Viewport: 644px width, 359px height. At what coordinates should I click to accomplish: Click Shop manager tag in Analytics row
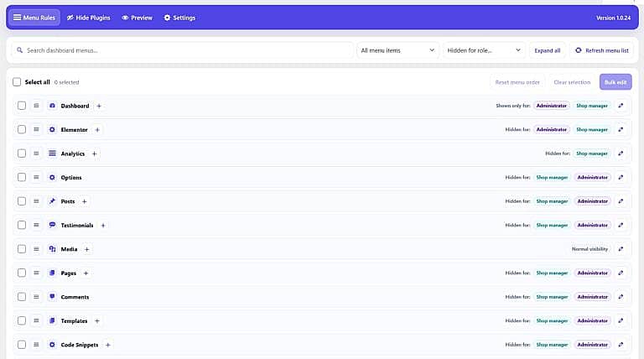(592, 153)
